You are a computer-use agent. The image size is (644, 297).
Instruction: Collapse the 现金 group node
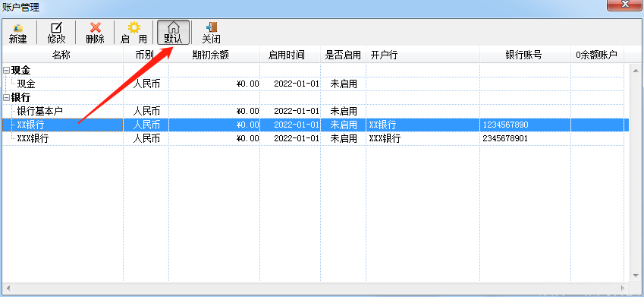pos(6,71)
